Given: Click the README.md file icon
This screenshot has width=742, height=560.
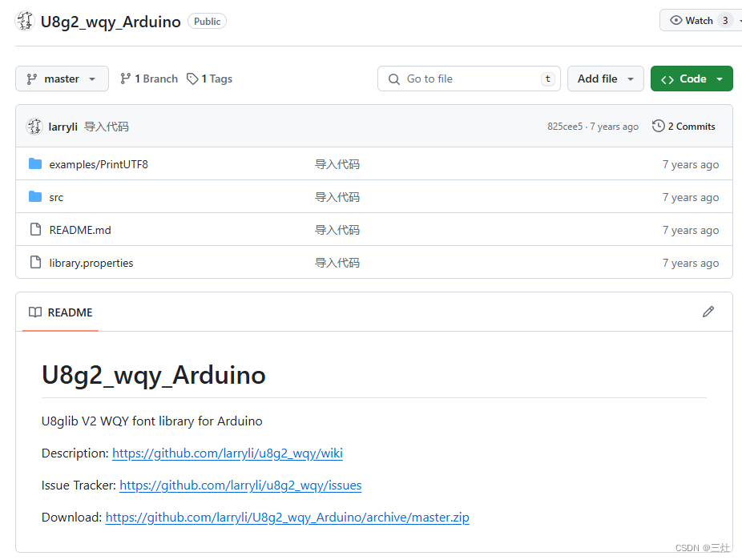Looking at the screenshot, I should click(35, 229).
